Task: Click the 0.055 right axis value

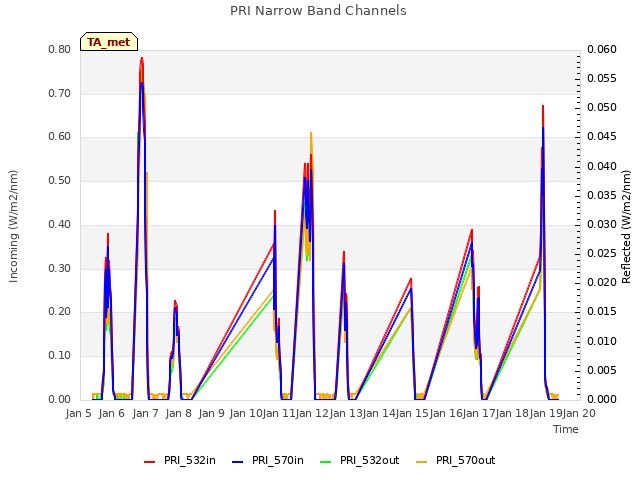Action: 602,78
